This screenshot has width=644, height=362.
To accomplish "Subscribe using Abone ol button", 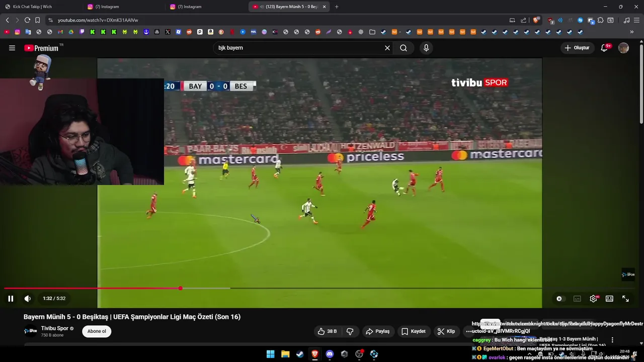I will coord(97,331).
